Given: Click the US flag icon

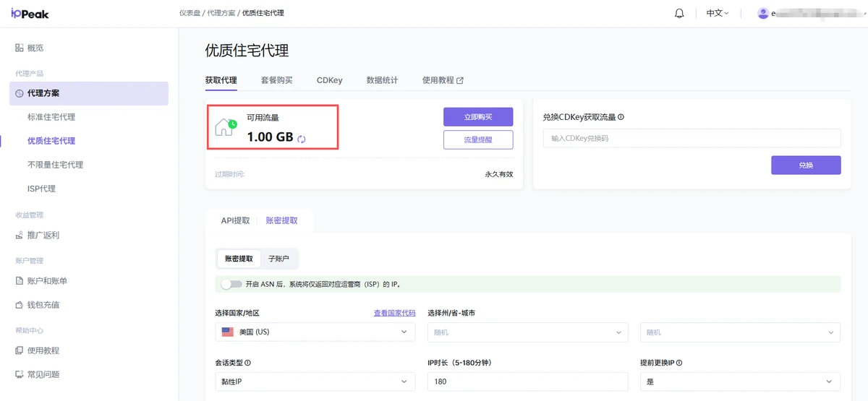Looking at the screenshot, I should coord(227,332).
